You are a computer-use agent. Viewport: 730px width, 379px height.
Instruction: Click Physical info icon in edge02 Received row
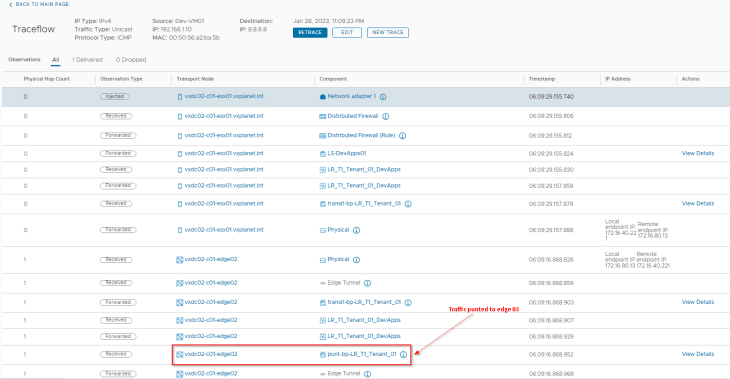356,260
